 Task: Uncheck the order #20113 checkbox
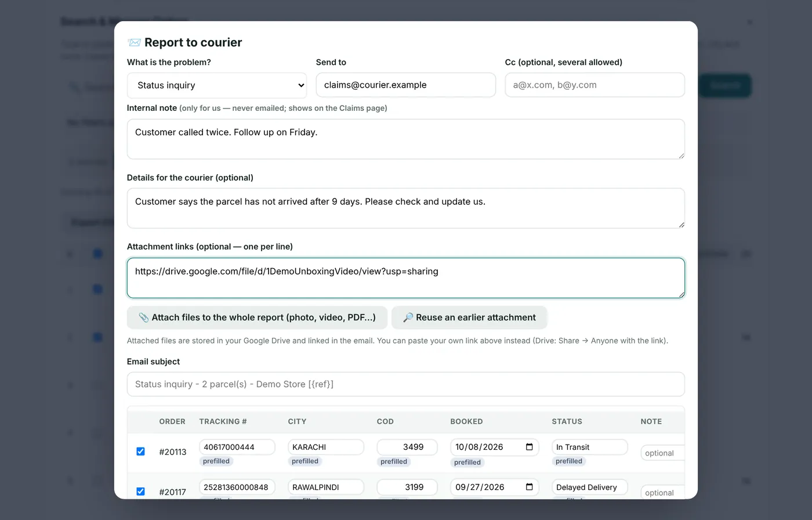point(140,452)
